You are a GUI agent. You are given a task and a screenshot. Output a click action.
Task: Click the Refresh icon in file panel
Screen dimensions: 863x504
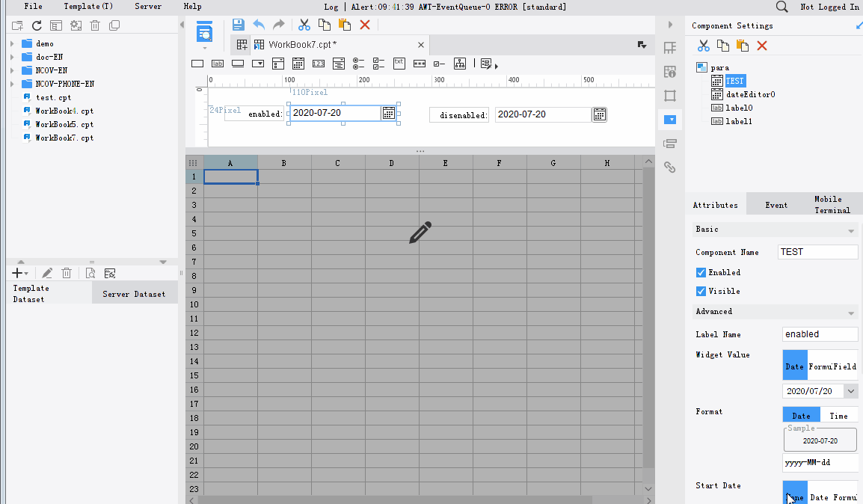37,26
